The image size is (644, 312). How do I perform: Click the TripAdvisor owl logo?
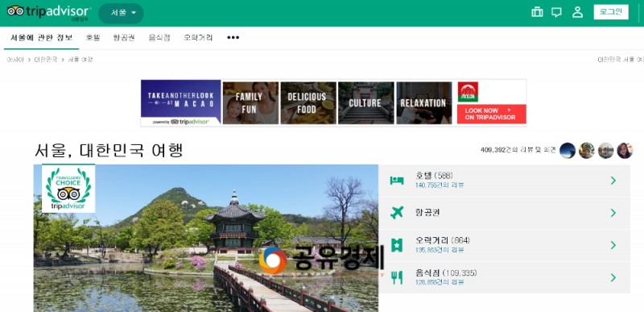click(x=48, y=12)
